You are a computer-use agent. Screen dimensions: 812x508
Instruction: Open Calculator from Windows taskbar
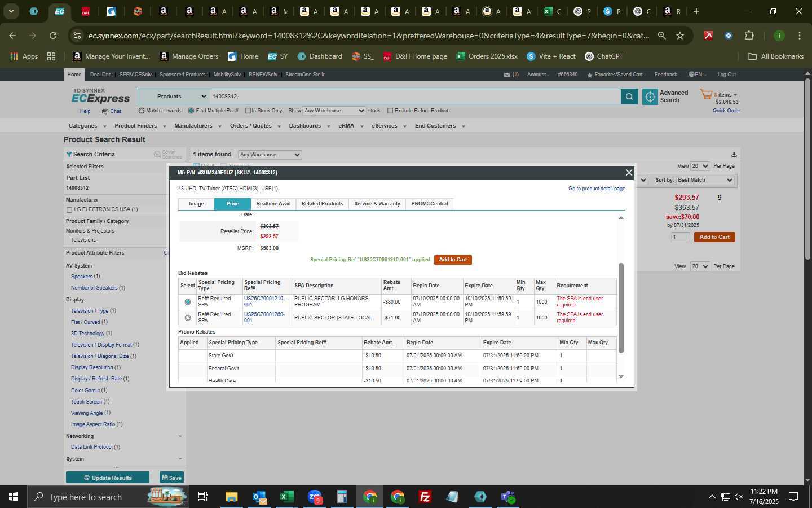tap(342, 497)
